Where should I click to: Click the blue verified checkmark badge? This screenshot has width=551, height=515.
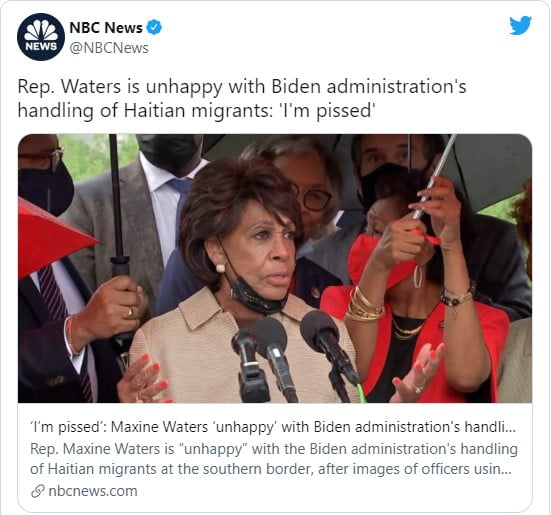pyautogui.click(x=154, y=27)
